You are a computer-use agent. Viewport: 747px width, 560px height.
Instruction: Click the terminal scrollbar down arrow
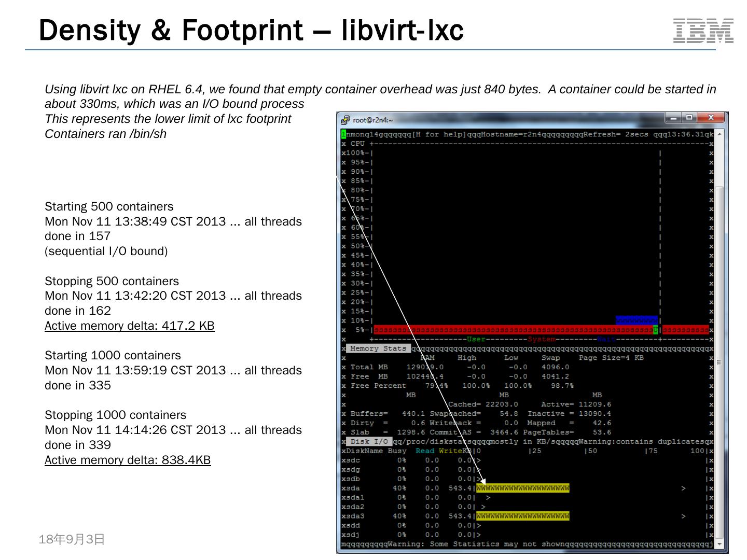(719, 544)
